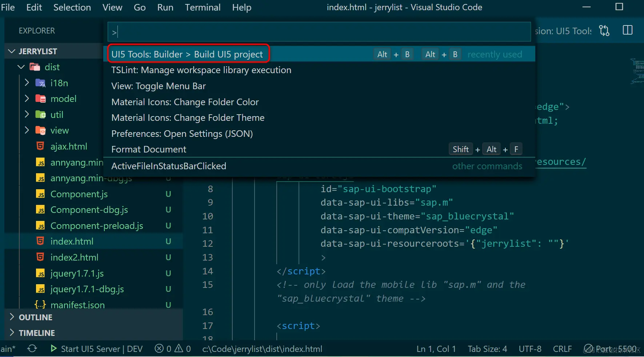Viewport: 644px width, 357px height.
Task: Click the jquery1.7.1-dbg.js JS icon
Action: coord(40,289)
